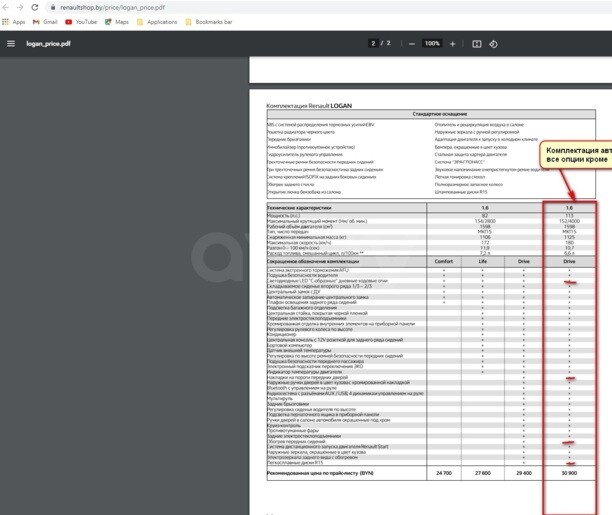Open the YouTube bookmark
612x515 pixels.
(x=81, y=22)
